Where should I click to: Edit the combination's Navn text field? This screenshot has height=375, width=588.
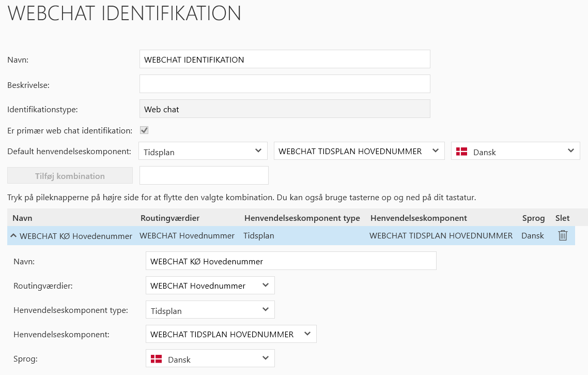click(x=291, y=261)
